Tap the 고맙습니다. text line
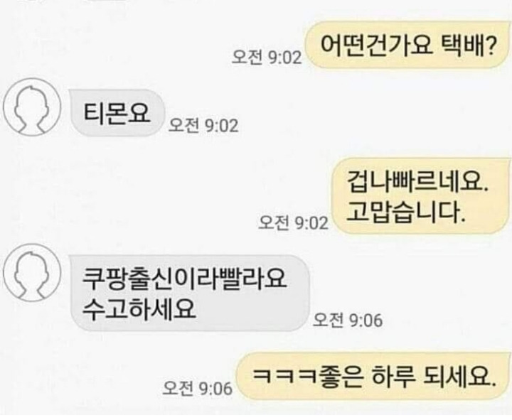The height and width of the screenshot is (420, 512). coord(405,212)
